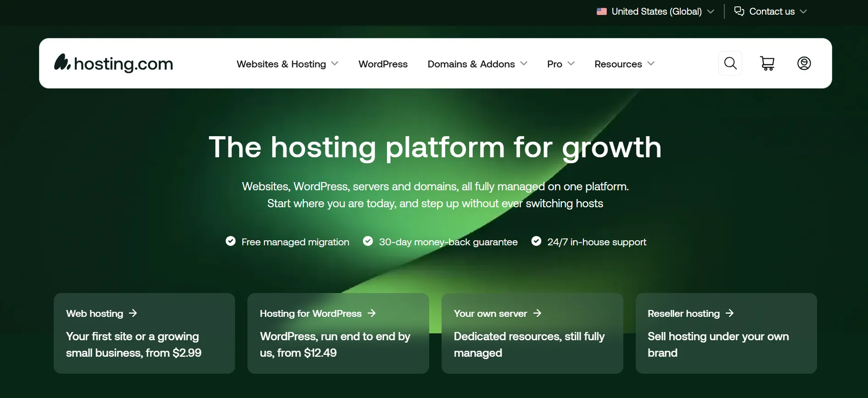Click 'Start where you are today' subtitle line
This screenshot has height=398, width=868.
click(x=435, y=204)
